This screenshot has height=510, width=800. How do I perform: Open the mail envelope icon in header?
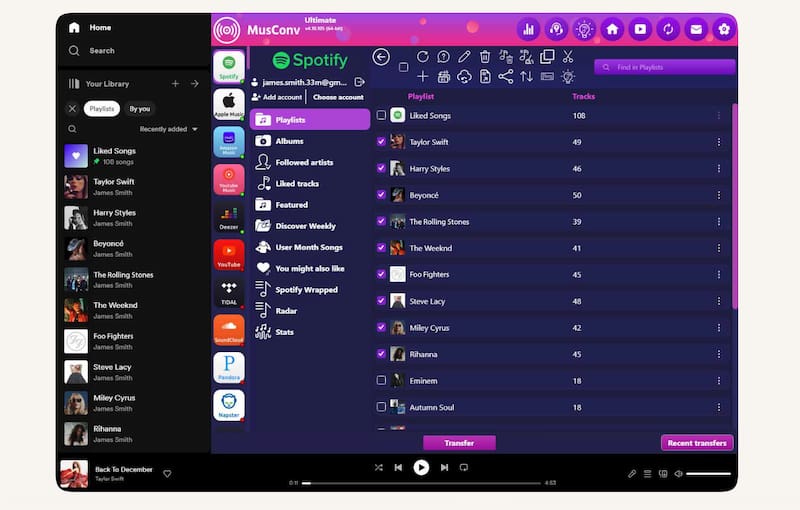coord(696,30)
